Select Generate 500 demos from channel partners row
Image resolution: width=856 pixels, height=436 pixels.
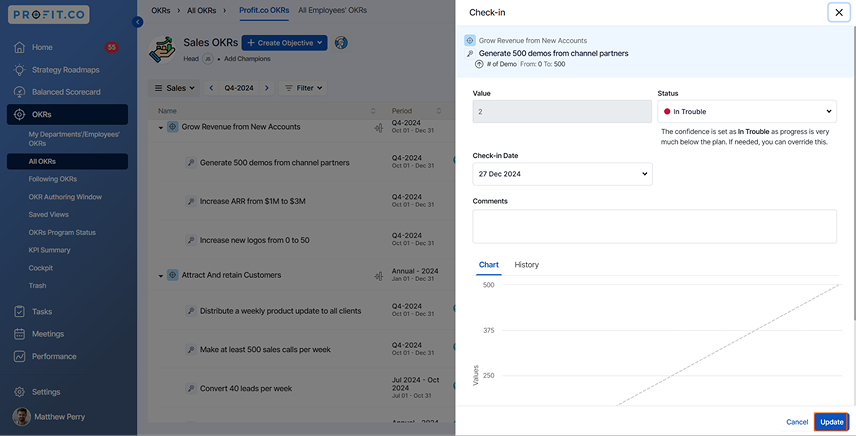275,163
